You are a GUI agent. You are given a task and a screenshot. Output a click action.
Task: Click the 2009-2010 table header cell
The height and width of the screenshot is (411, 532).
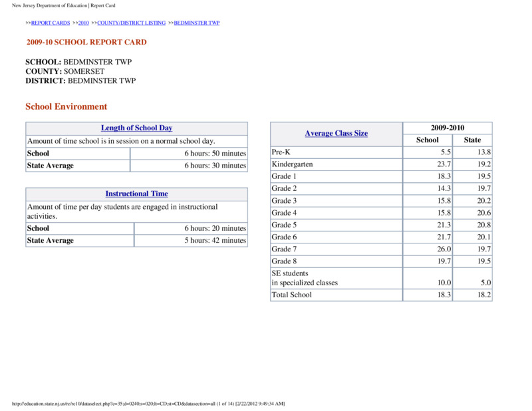coord(448,128)
